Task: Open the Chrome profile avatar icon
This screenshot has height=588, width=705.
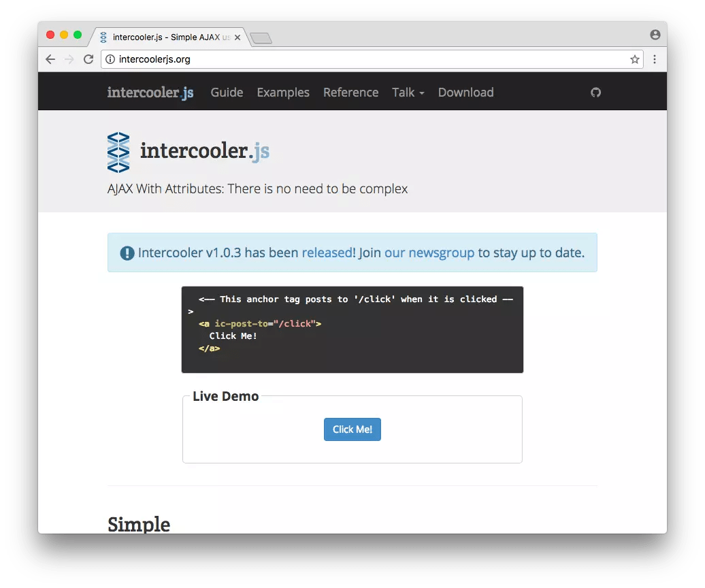Action: [x=655, y=35]
